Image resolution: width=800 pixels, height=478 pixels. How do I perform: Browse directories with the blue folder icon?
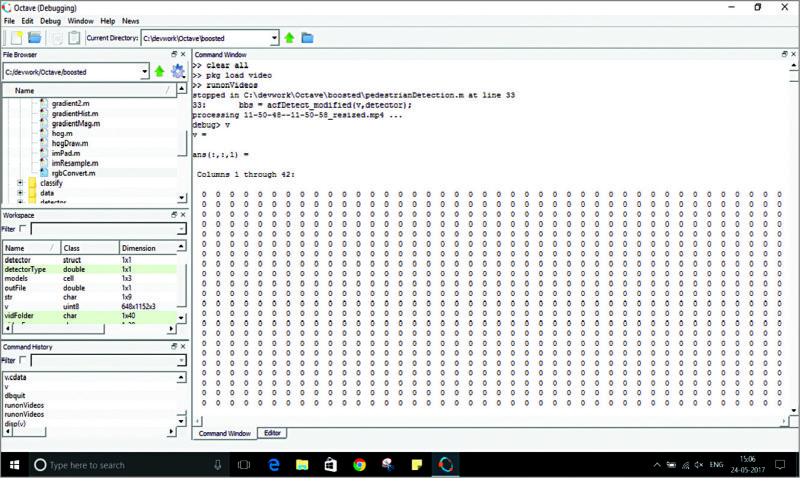tap(307, 38)
